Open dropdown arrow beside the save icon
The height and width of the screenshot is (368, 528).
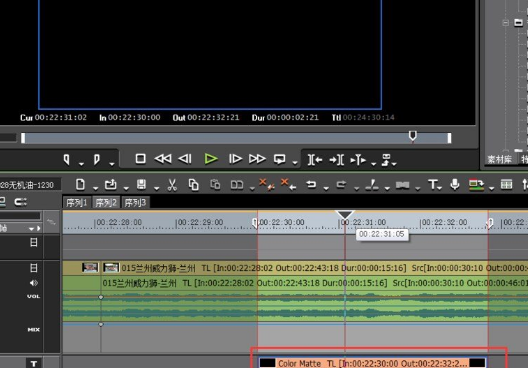157,189
